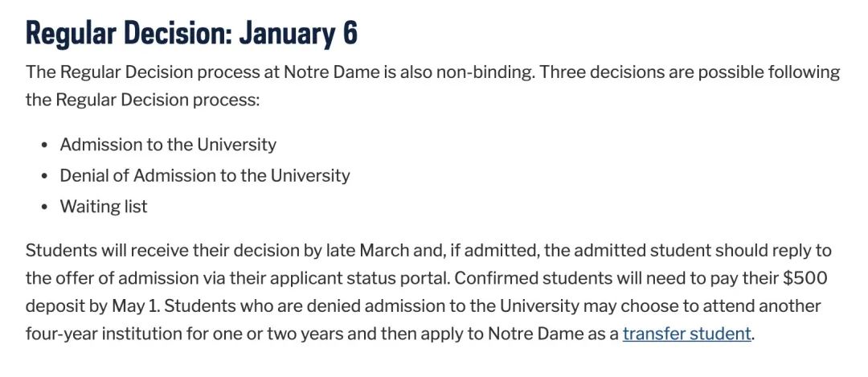
Task: Click the bullet dot before Admission to the University
Action: (x=44, y=145)
